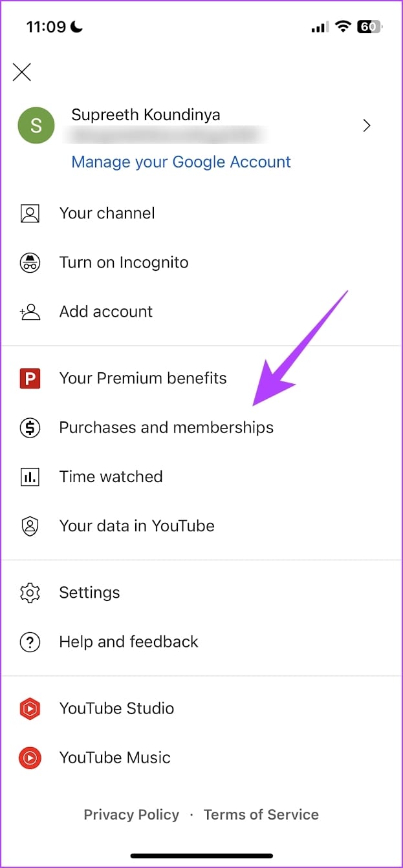
Task: Select Purchases and memberships menu item
Action: pyautogui.click(x=201, y=427)
